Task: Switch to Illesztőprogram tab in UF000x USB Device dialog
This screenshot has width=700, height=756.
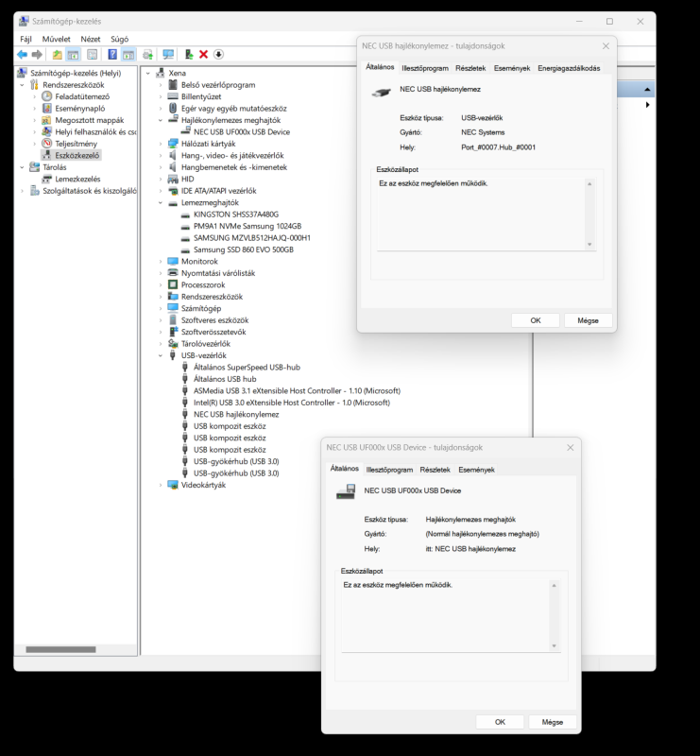Action: 389,470
